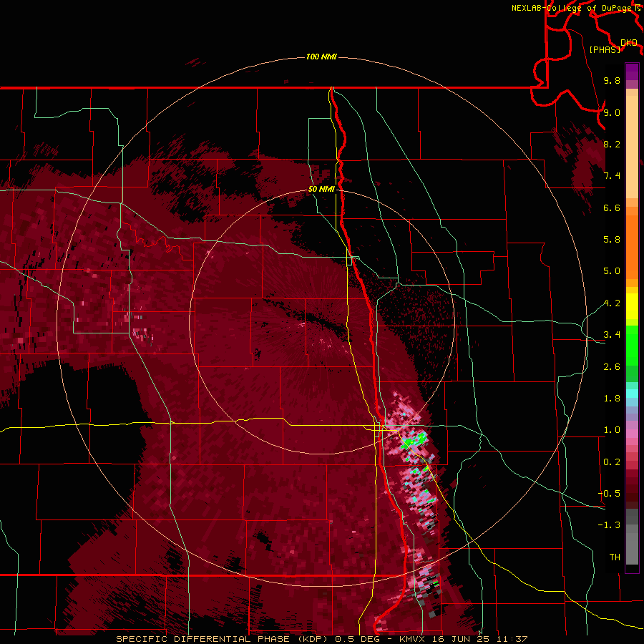Pick the pale peach band on the color bar
The height and width of the screenshot is (644, 644).
coord(632,148)
